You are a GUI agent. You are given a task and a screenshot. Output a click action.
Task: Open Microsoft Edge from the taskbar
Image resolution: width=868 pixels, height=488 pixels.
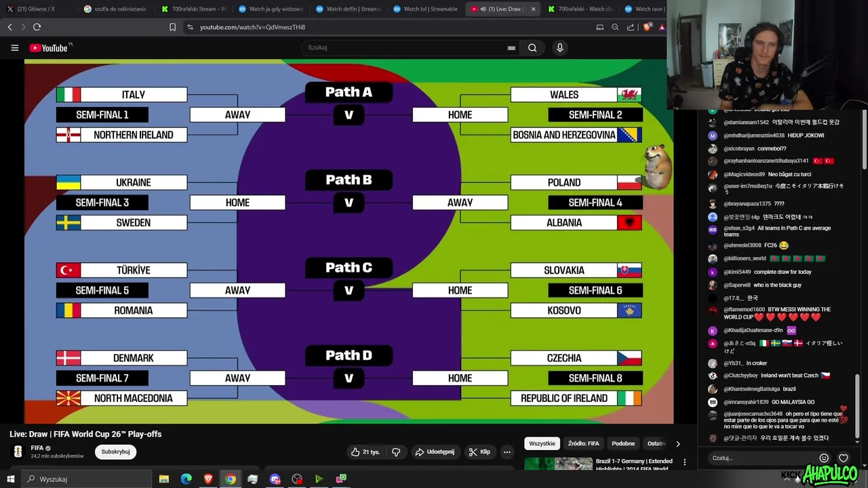(186, 479)
